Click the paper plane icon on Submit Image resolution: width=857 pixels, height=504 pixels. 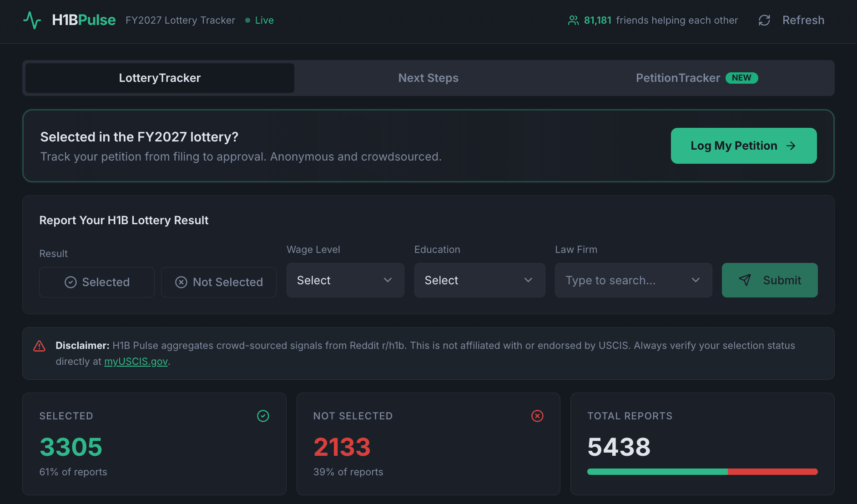(745, 280)
